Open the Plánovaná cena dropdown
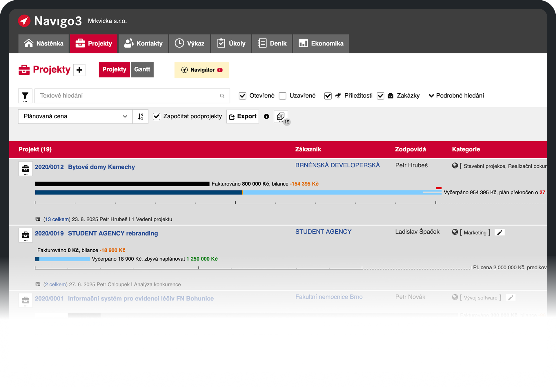This screenshot has height=392, width=556. pyautogui.click(x=75, y=117)
